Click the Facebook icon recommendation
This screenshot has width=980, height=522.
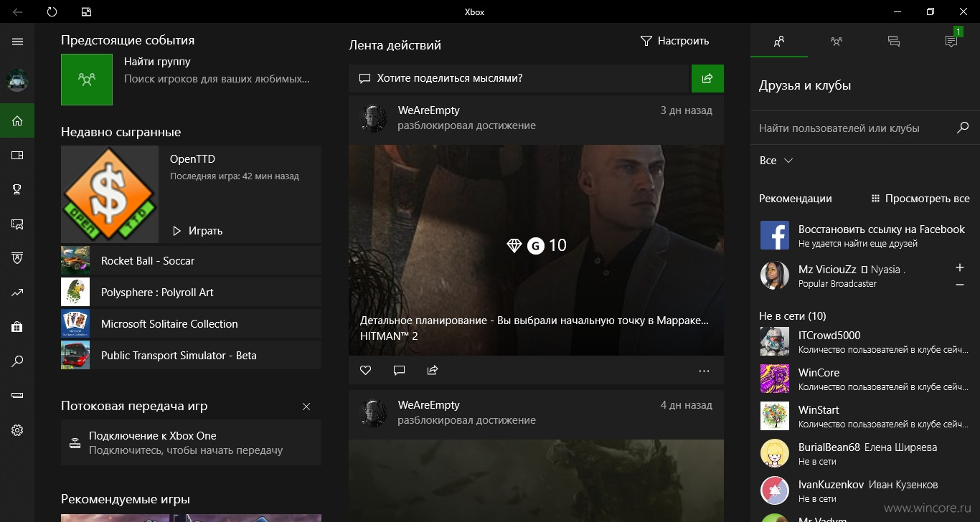[x=775, y=235]
